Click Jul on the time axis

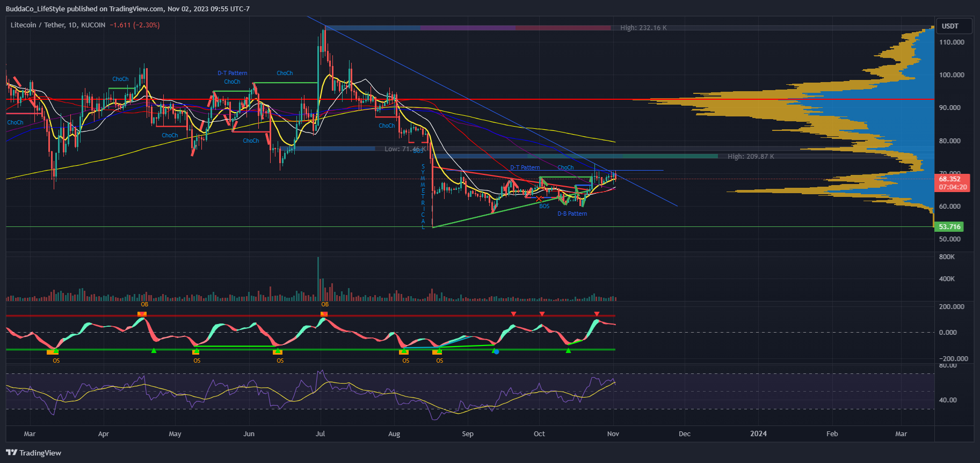coord(321,433)
